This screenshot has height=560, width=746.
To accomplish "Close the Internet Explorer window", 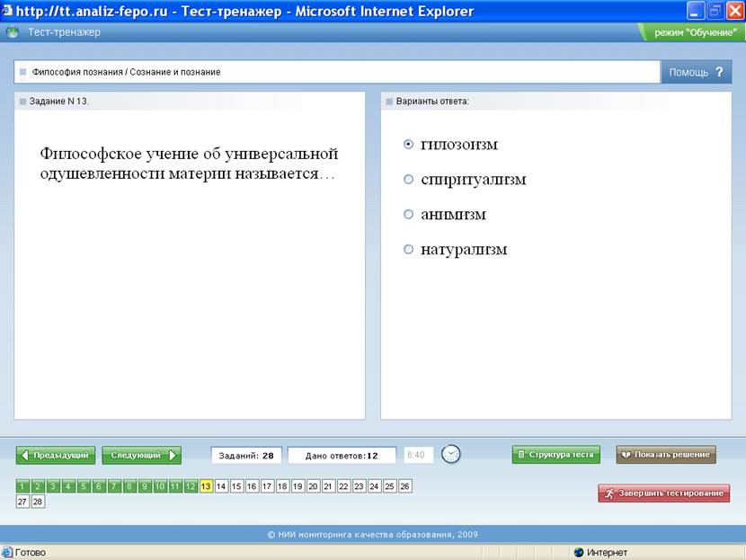I will pos(734,11).
